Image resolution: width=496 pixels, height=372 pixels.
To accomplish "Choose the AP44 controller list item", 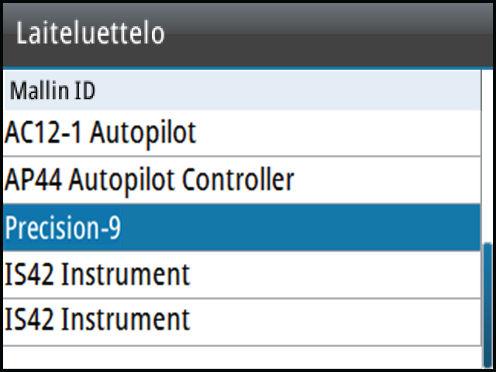I will point(242,180).
